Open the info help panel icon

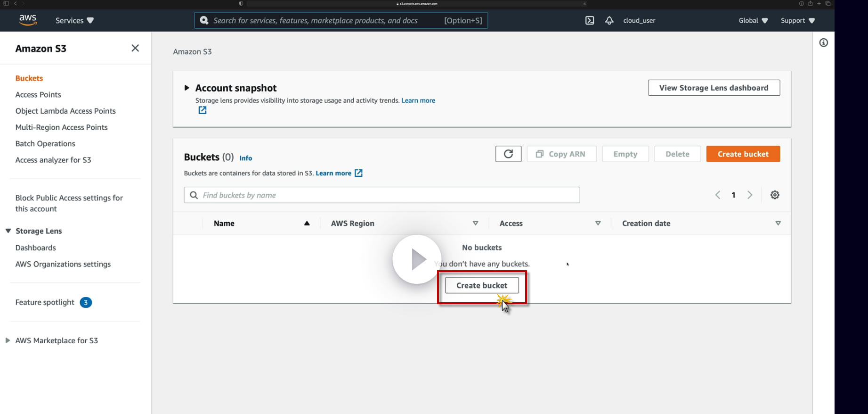coord(823,43)
